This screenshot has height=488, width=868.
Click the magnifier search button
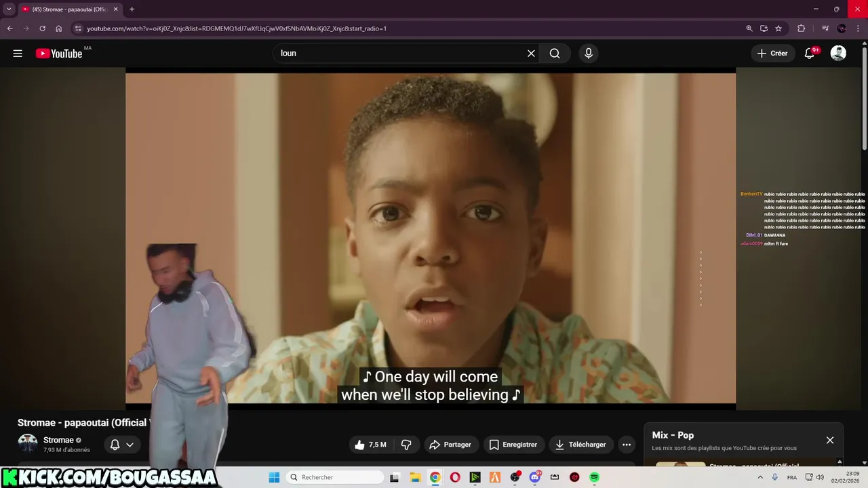555,54
